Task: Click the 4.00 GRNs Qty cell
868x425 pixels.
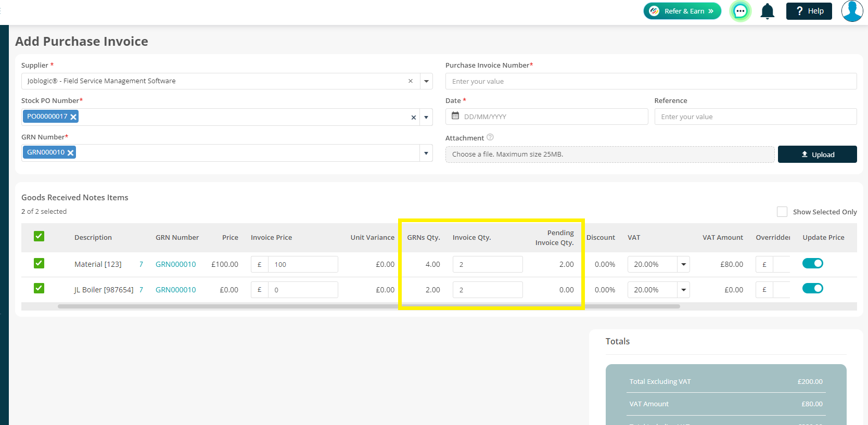Action: [433, 264]
